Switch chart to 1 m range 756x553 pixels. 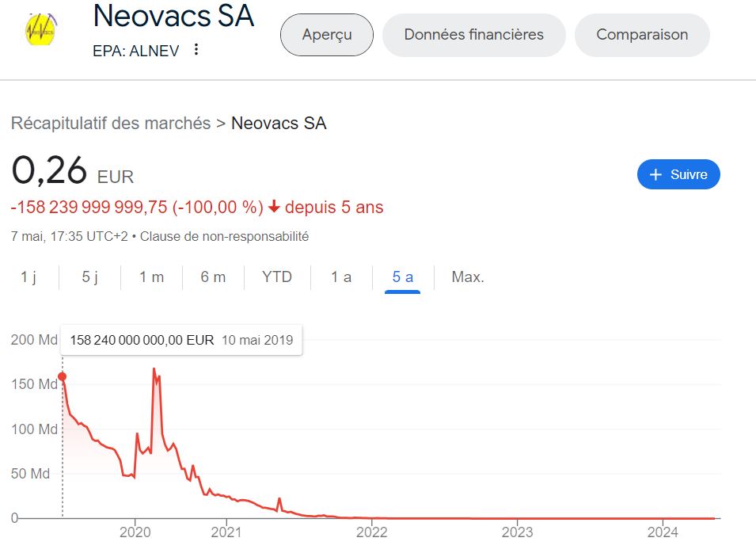pyautogui.click(x=151, y=276)
